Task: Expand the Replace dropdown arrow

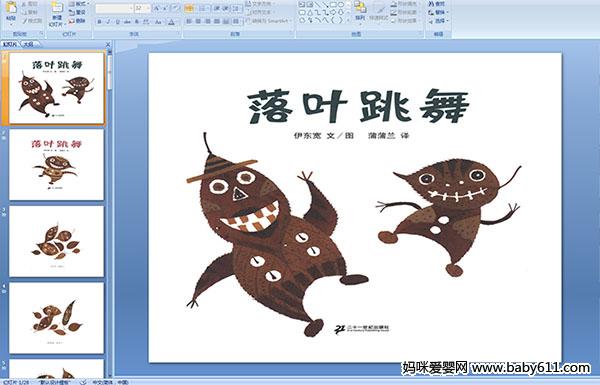Action: coord(448,12)
